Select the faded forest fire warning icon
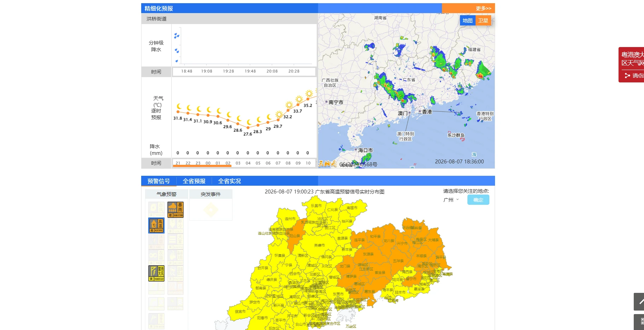 [176, 257]
